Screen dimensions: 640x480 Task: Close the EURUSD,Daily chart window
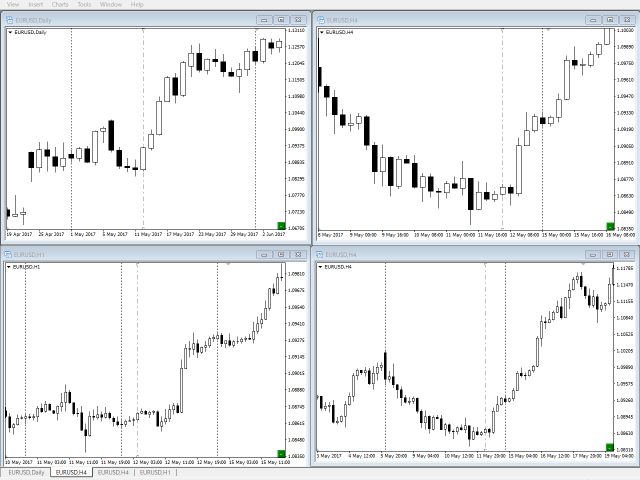click(x=298, y=20)
